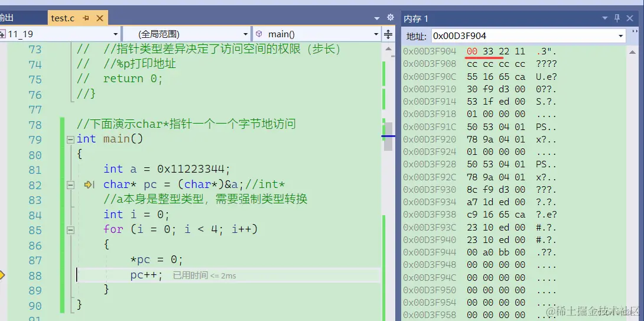Viewport: 644px width, 321px height.
Task: Click the breakpoint marker on line 88
Action: click(x=2, y=275)
